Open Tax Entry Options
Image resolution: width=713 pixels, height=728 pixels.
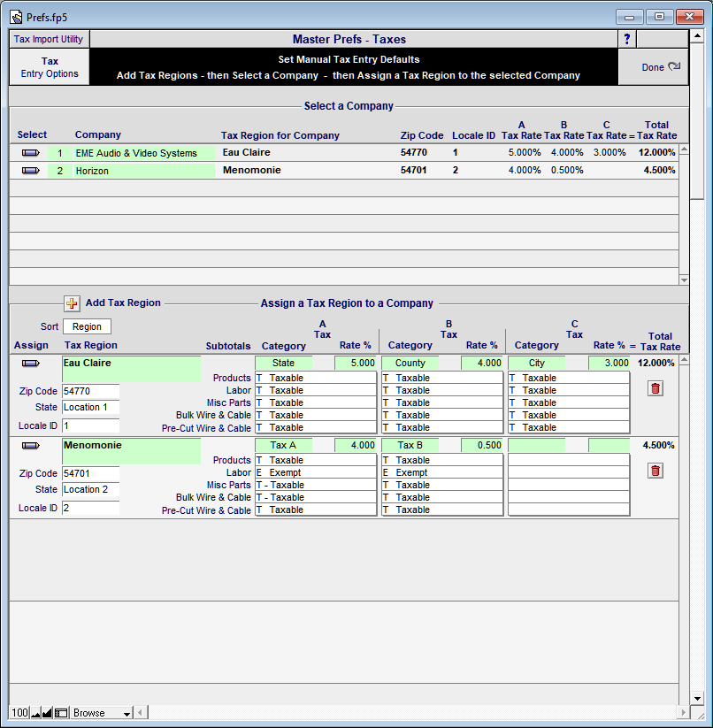pos(50,67)
